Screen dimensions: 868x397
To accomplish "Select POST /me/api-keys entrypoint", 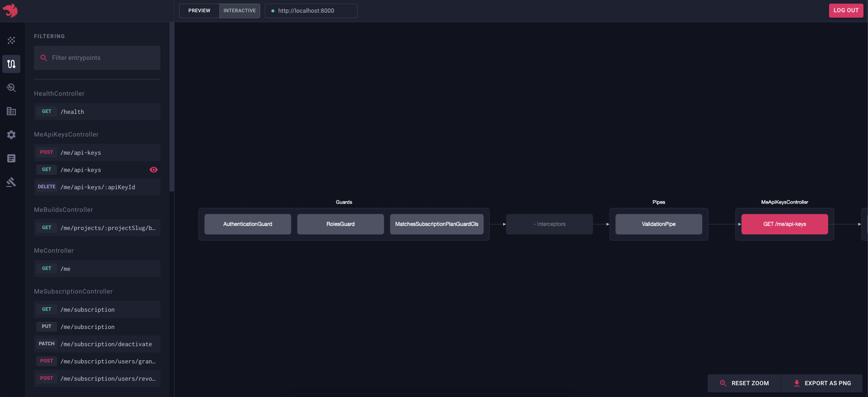I will pyautogui.click(x=97, y=152).
